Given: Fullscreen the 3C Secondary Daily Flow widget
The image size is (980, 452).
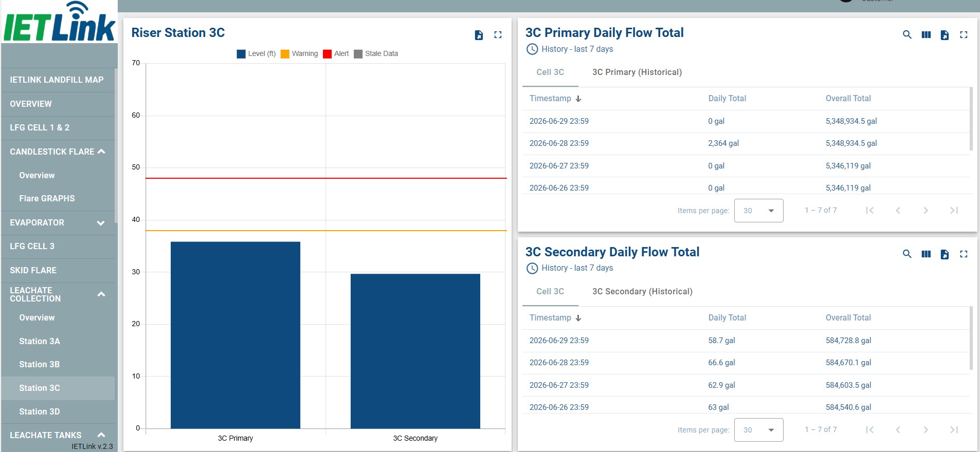Looking at the screenshot, I should [x=964, y=254].
